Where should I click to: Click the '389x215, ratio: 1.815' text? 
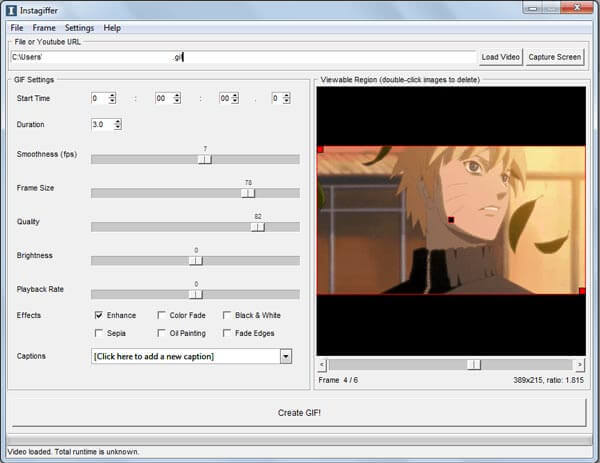coord(549,380)
